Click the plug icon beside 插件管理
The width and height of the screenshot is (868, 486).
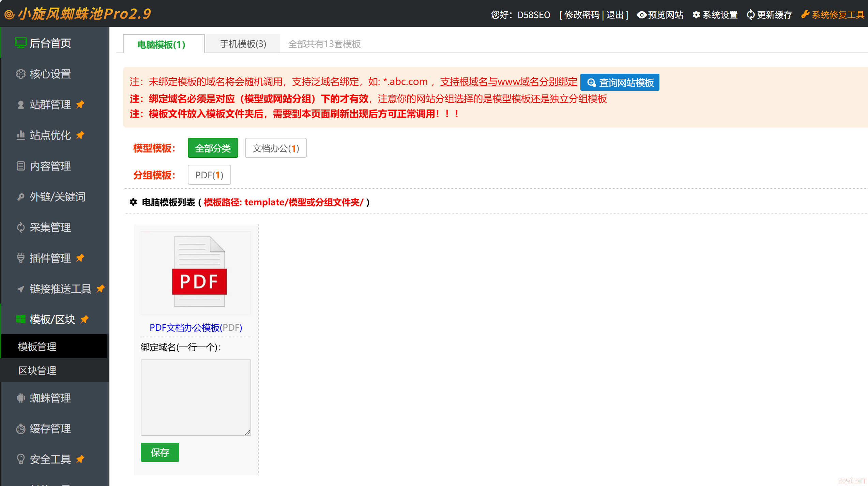click(21, 258)
